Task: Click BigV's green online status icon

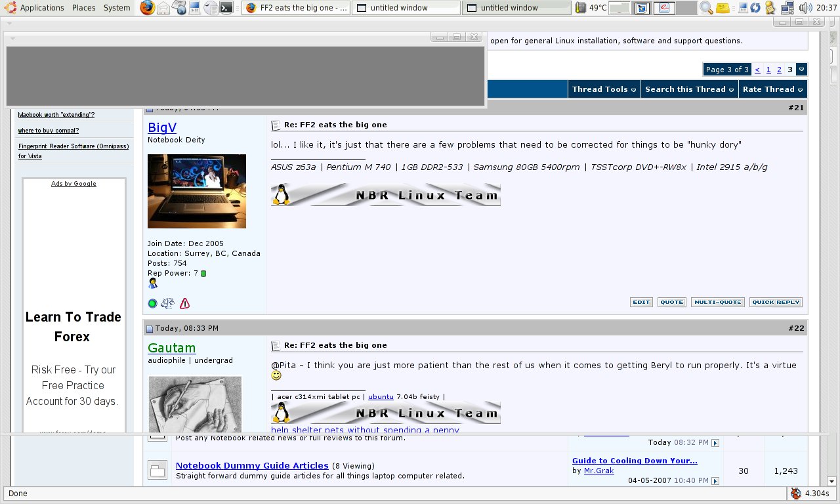Action: coord(152,303)
